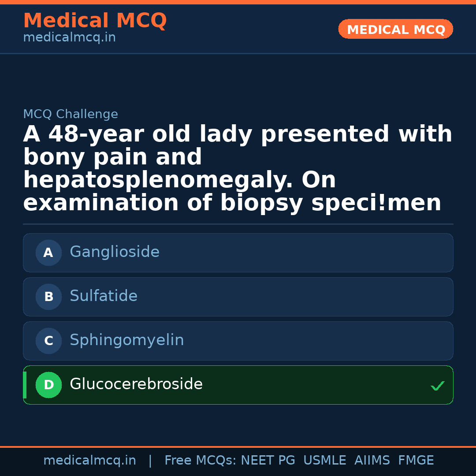
Task: Click the green checkmark beside Glucocerebroside
Action: 437,386
